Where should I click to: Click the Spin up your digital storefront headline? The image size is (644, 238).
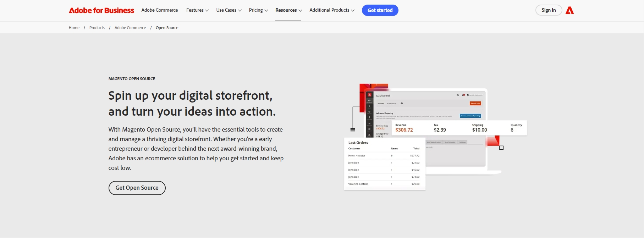[192, 103]
